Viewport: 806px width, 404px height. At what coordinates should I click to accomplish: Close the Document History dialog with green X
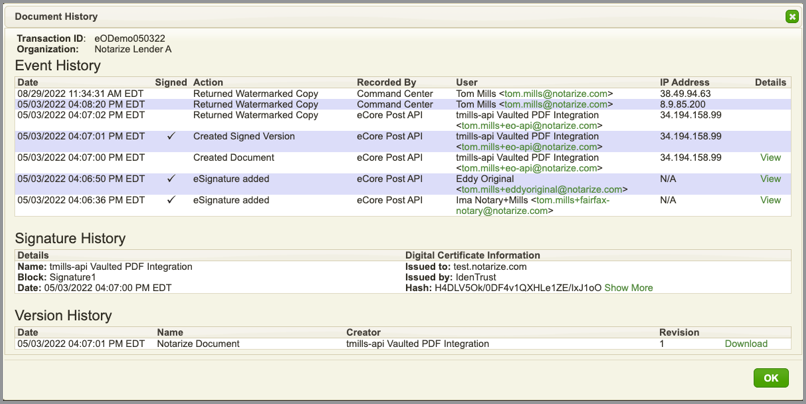point(792,17)
